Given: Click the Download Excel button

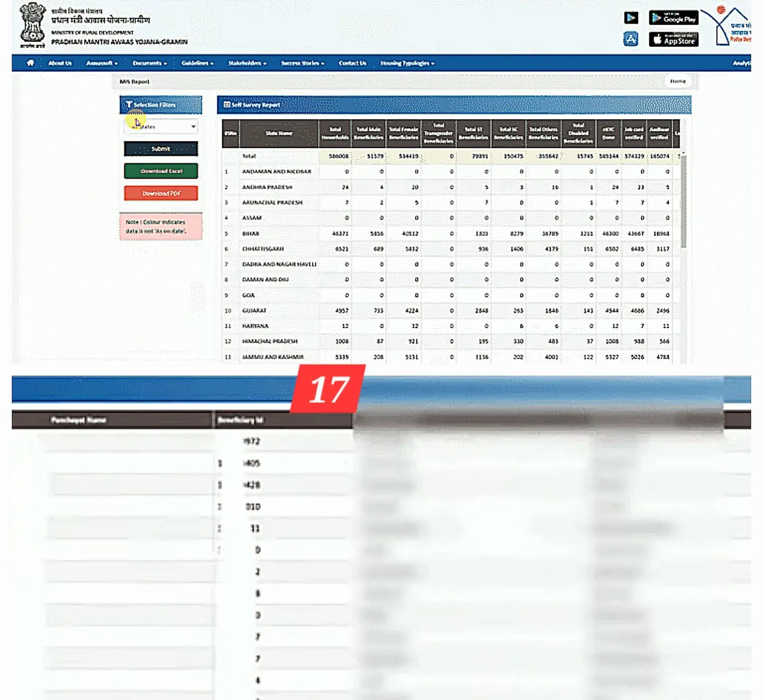Looking at the screenshot, I should 161,171.
